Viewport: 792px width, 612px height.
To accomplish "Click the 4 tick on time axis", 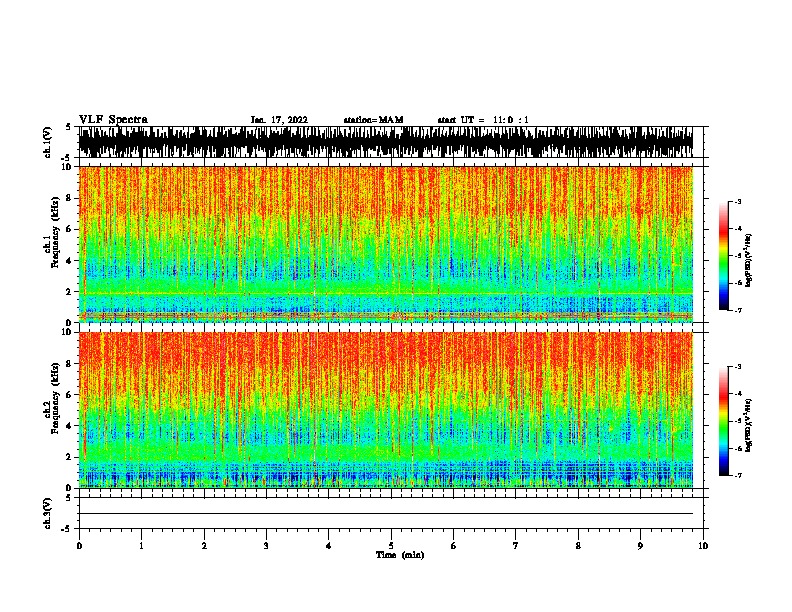I will coord(329,546).
